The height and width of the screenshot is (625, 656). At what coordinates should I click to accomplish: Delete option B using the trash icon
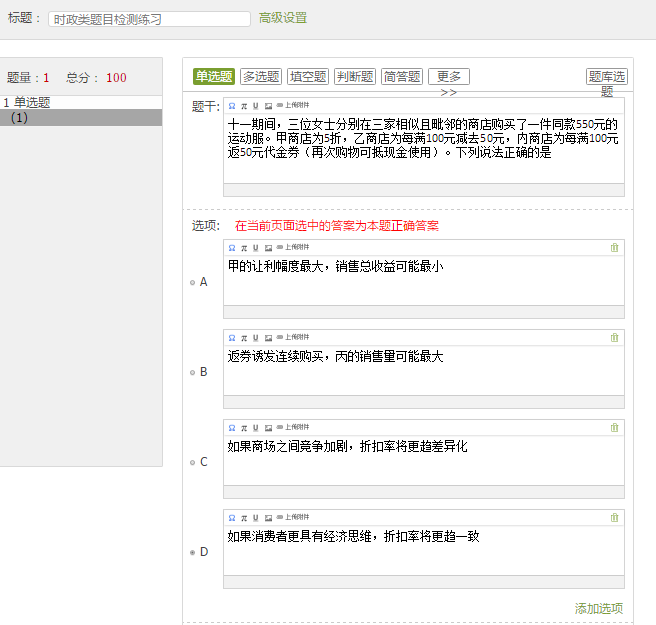click(614, 337)
